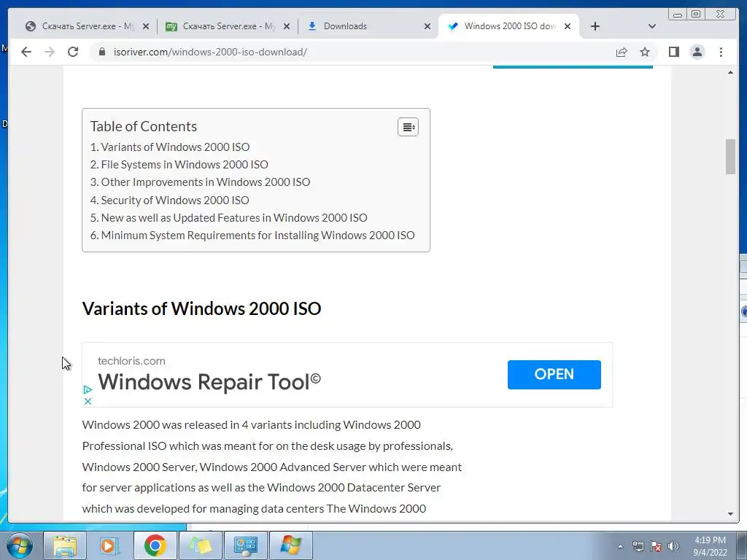Image resolution: width=747 pixels, height=560 pixels.
Task: Close the Downloads tab
Action: pyautogui.click(x=427, y=26)
